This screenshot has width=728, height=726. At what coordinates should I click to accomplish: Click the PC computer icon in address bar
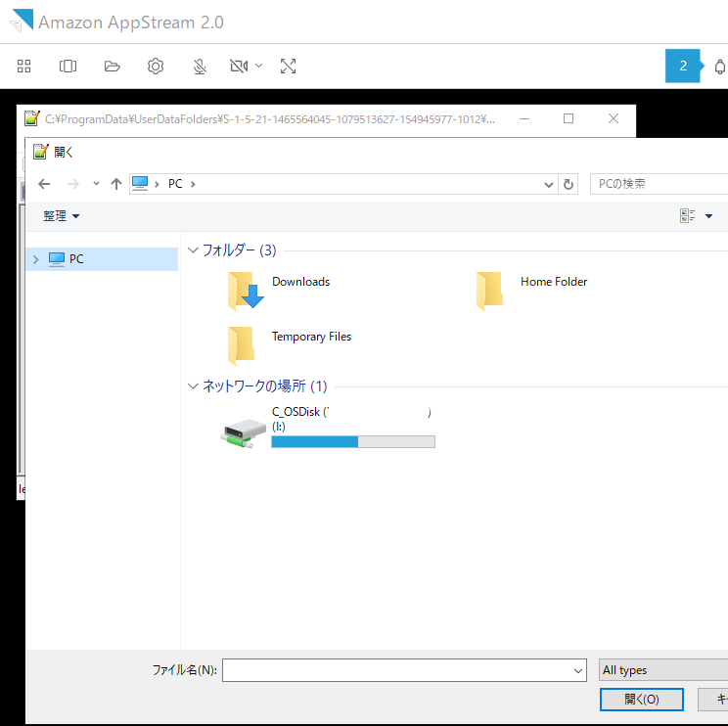(140, 183)
